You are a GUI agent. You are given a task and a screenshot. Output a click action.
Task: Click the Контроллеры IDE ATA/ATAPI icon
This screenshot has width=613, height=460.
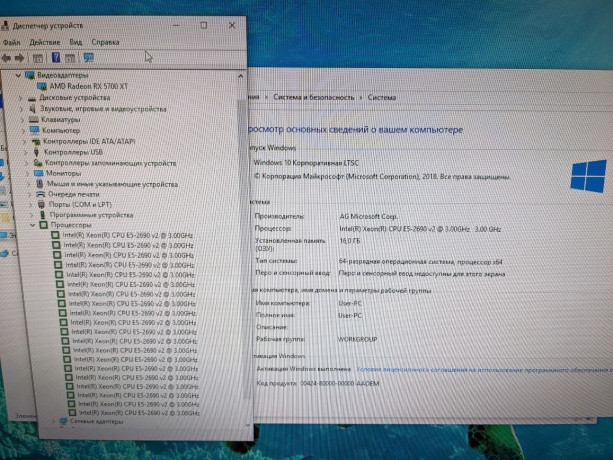click(x=36, y=141)
